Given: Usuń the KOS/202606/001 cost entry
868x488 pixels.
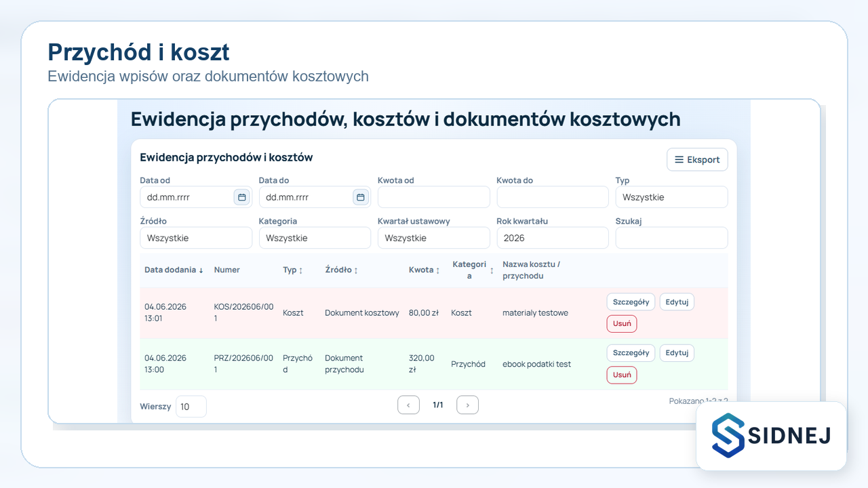Looking at the screenshot, I should tap(622, 323).
